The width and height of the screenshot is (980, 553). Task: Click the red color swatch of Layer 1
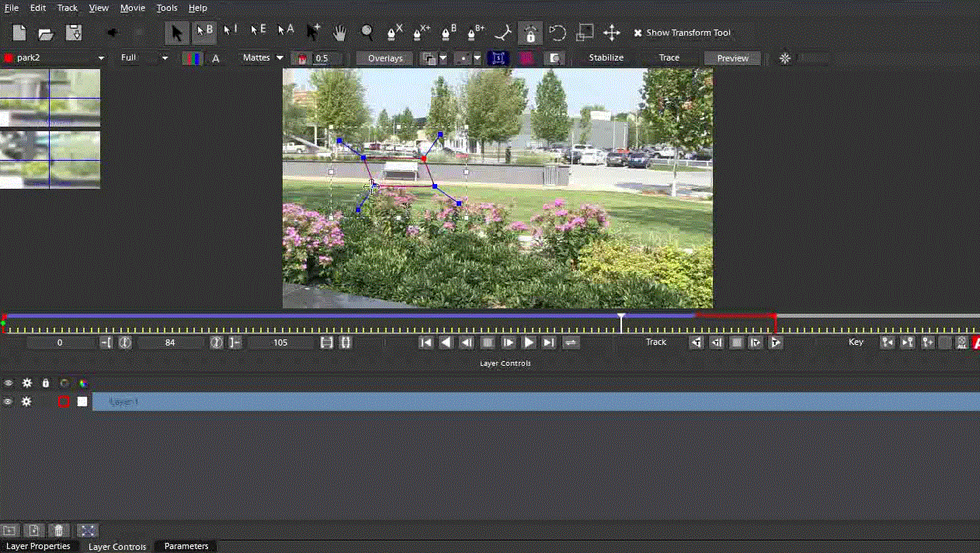click(x=64, y=402)
